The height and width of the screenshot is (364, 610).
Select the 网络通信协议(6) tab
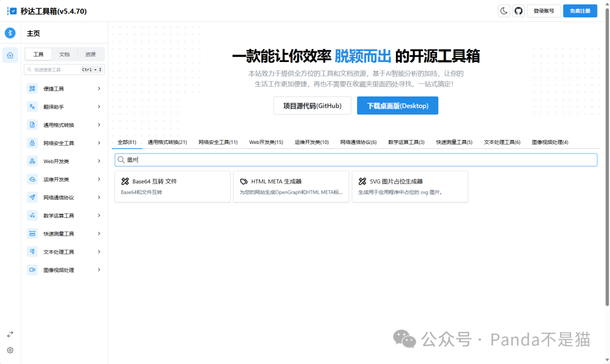[x=358, y=142]
